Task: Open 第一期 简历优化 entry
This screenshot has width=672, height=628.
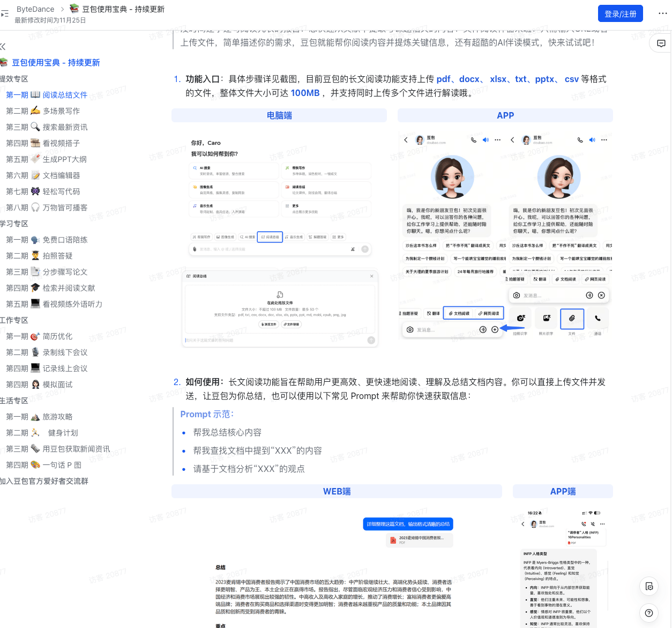Action: tap(39, 336)
